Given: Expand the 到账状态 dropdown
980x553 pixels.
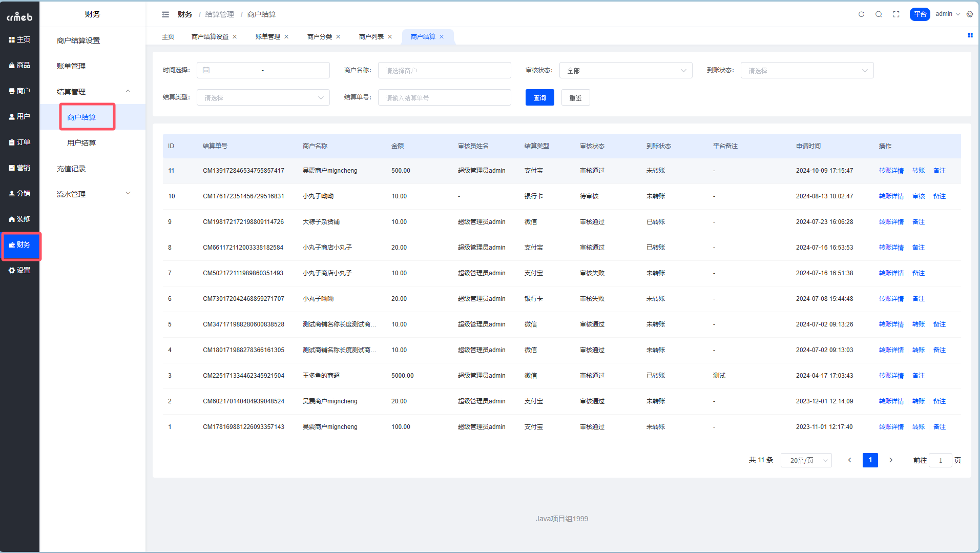Looking at the screenshot, I should pos(807,70).
